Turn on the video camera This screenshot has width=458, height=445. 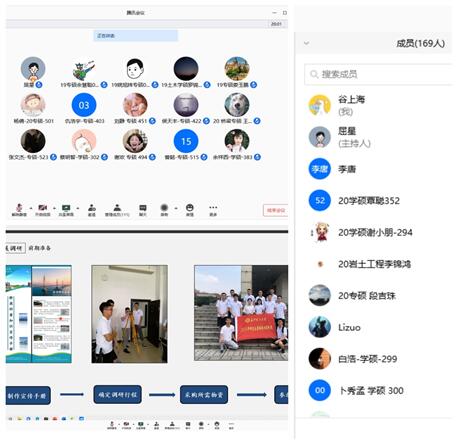42,210
